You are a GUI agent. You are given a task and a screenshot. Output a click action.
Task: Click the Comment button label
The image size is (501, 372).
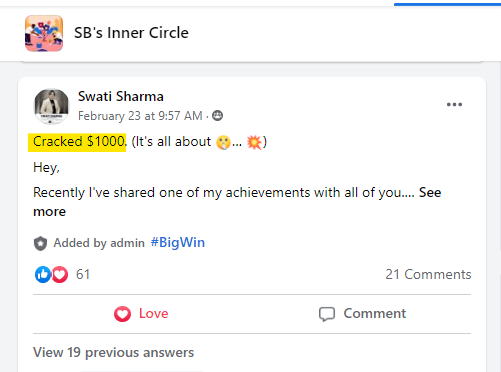[375, 314]
